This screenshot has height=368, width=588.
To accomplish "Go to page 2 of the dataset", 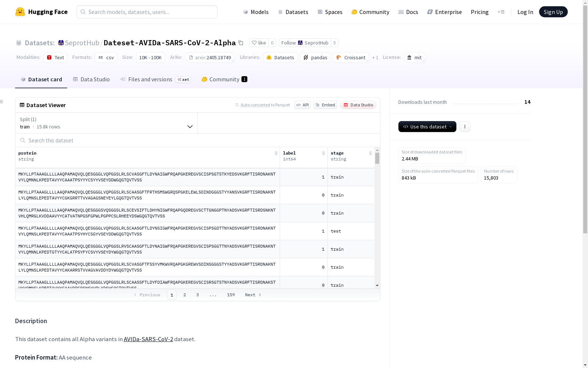I will pos(184,295).
